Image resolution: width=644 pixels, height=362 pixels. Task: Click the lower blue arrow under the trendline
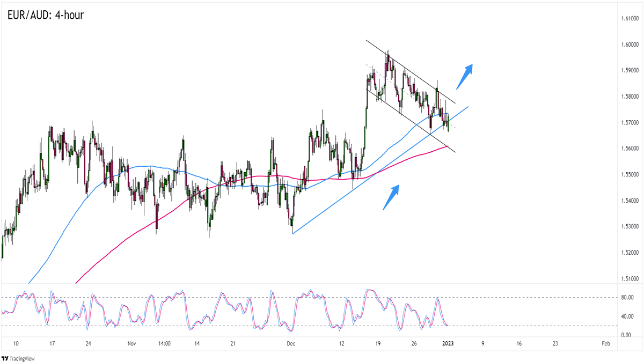click(x=391, y=197)
